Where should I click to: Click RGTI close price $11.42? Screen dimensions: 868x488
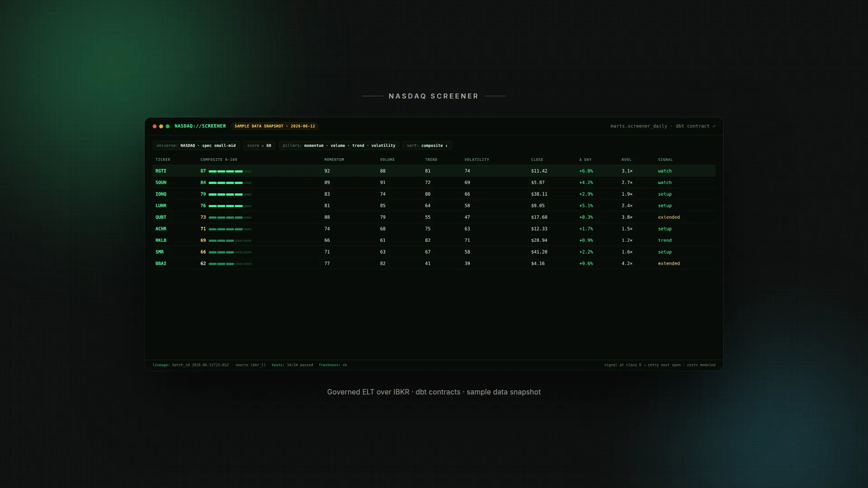tap(539, 171)
